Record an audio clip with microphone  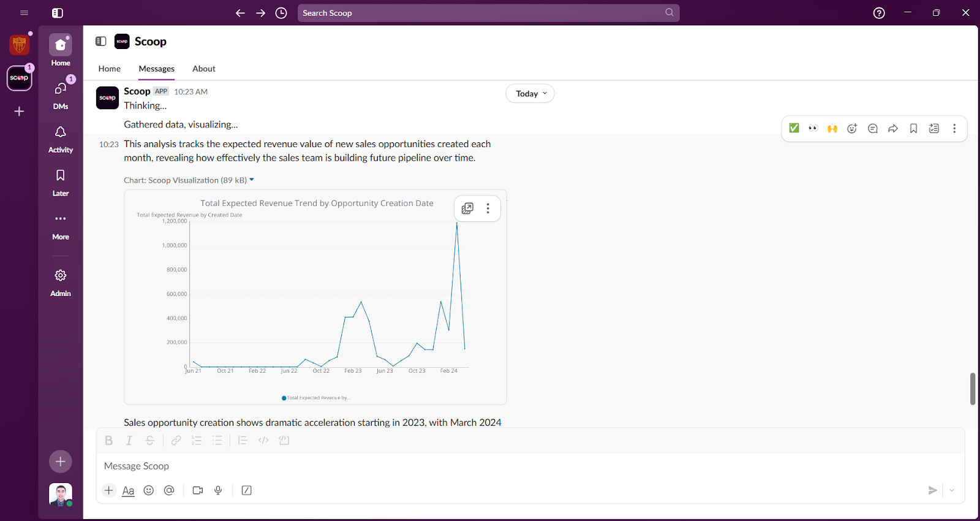pyautogui.click(x=218, y=490)
